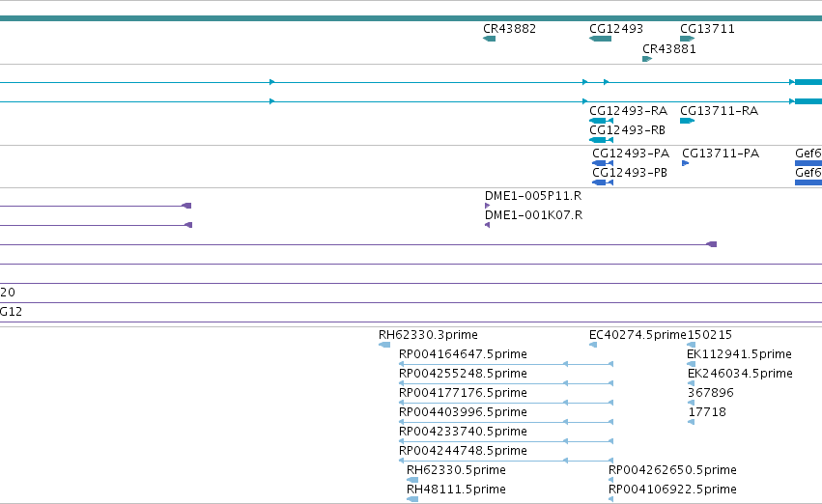This screenshot has height=504, width=822.
Task: Click the DME1-005P11.R purple arrow glyph
Action: (x=488, y=206)
